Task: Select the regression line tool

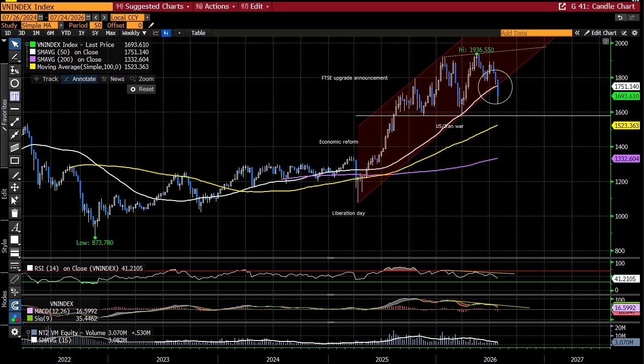Action: coord(15,135)
